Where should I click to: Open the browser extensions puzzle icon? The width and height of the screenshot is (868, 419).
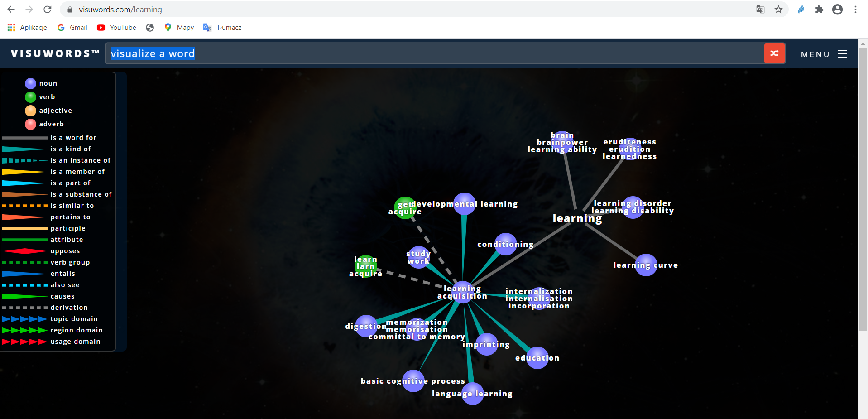[x=819, y=10]
